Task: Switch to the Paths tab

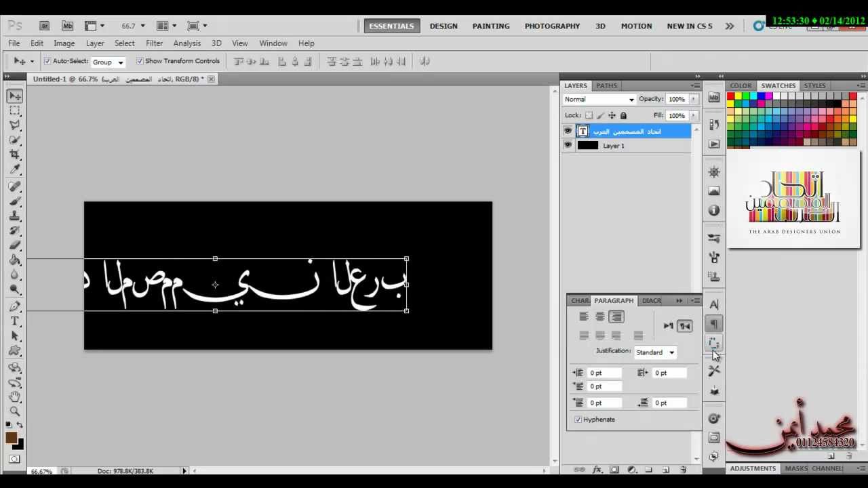Action: click(606, 86)
